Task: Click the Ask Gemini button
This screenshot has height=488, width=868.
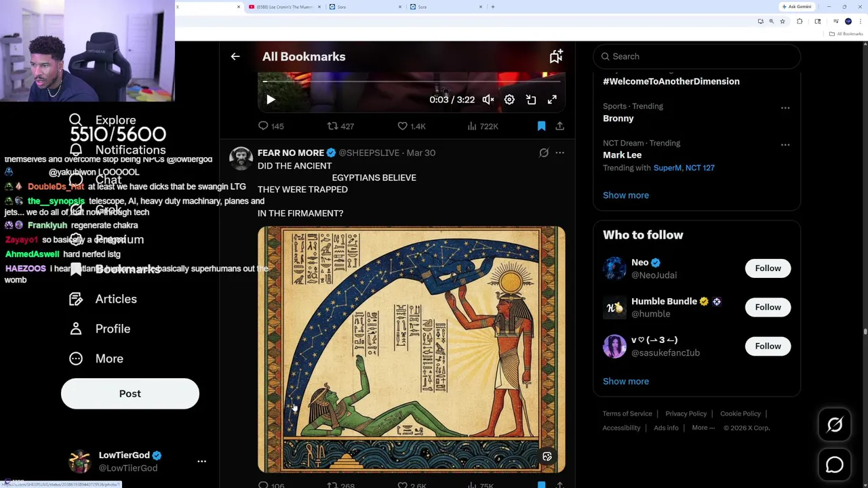Action: (797, 7)
